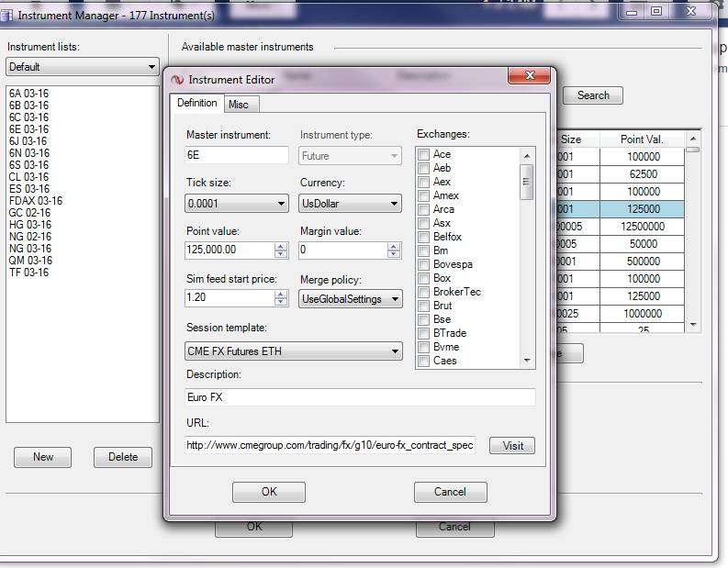Image resolution: width=728 pixels, height=568 pixels.
Task: Click Delete in Instrument Manager
Action: tap(123, 457)
